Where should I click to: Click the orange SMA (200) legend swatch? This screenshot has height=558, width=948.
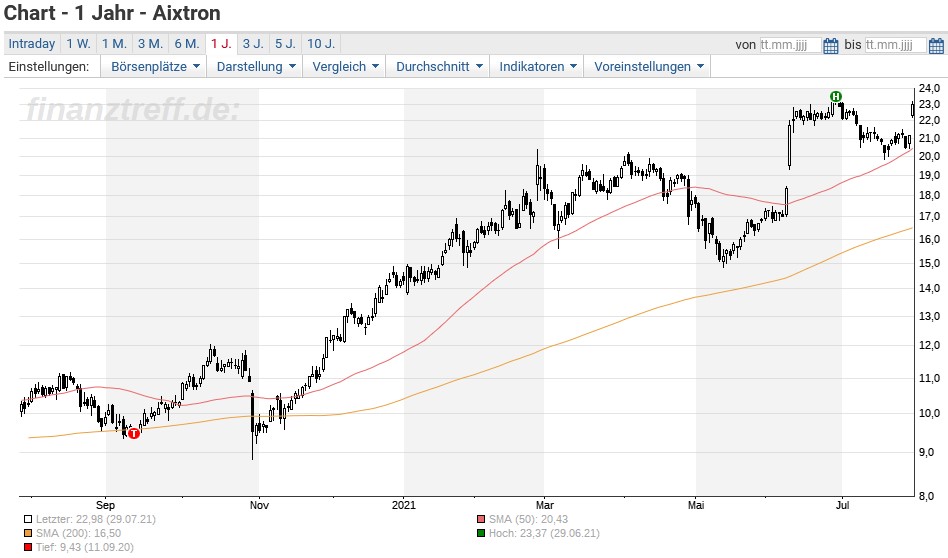click(x=28, y=533)
